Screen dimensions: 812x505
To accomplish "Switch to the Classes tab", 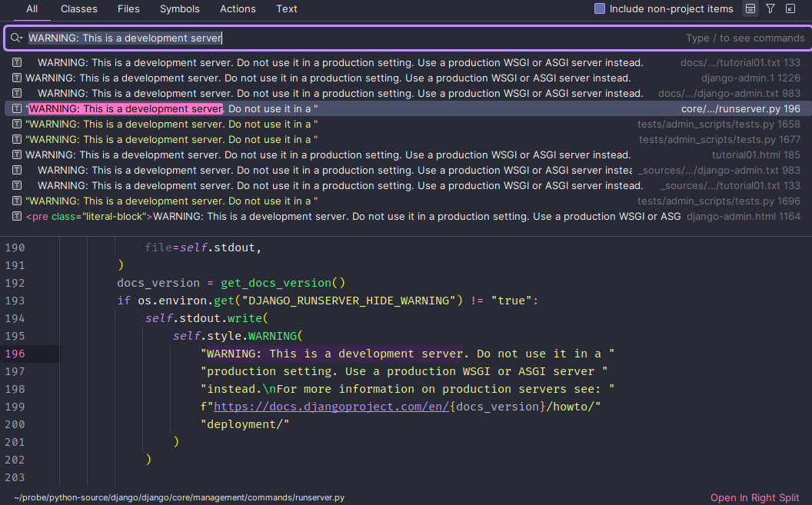I will (78, 8).
